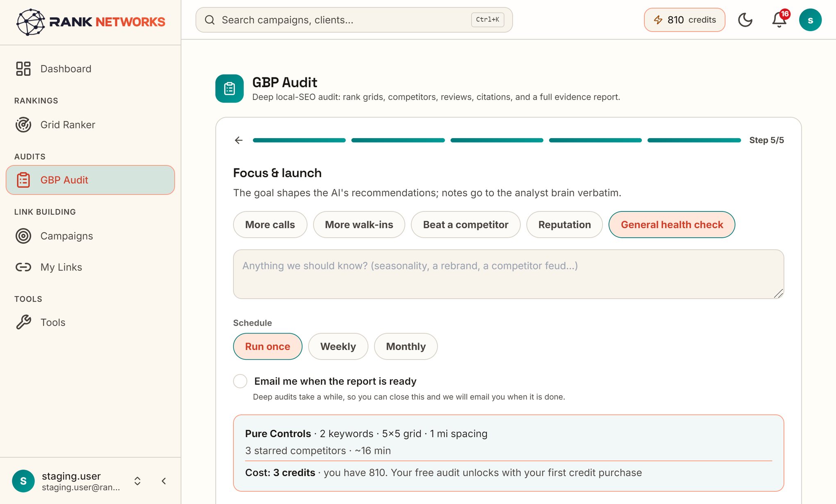Click the "Step 5/5" label
The image size is (836, 504).
[x=766, y=140]
